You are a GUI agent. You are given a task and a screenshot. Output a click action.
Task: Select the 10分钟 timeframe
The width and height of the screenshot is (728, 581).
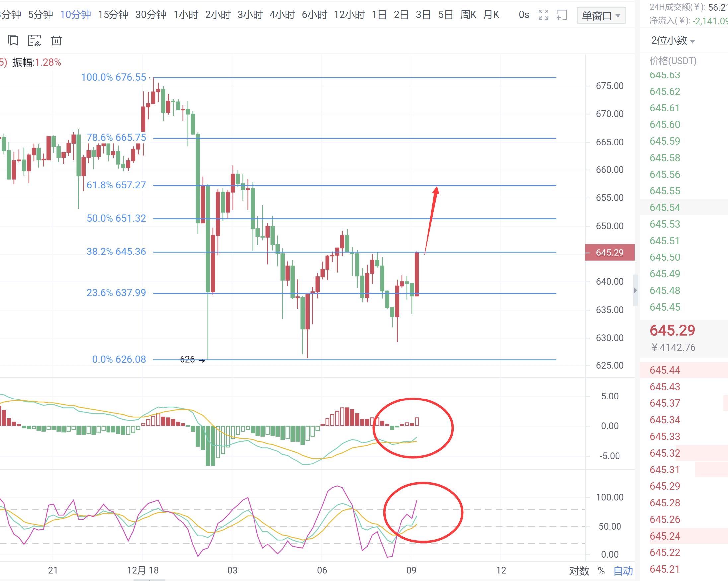[75, 15]
